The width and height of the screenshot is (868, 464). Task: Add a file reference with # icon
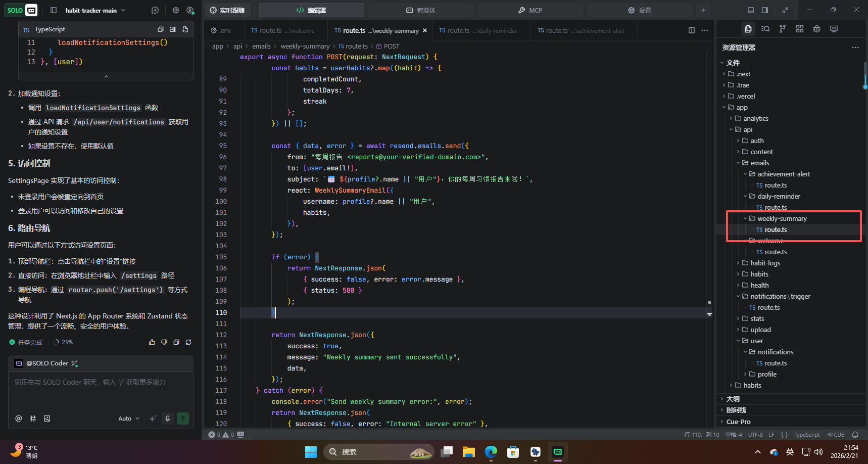click(x=33, y=419)
